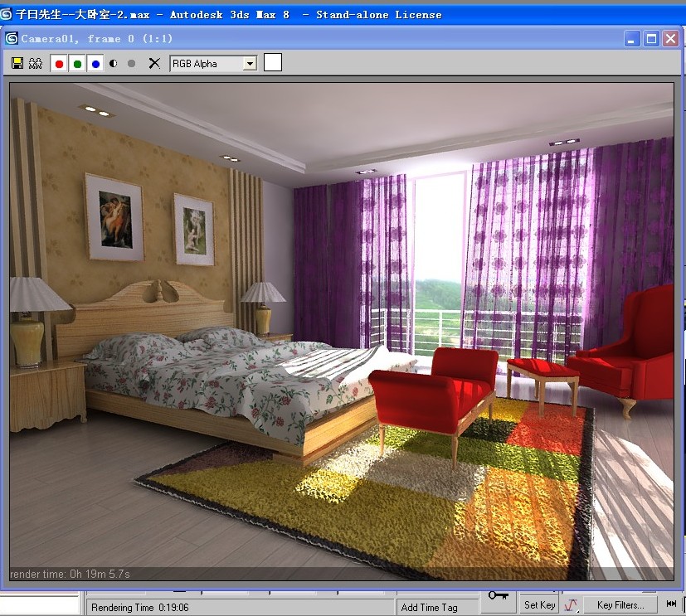Toggle the red channel display
Screen dimensions: 686x616
click(59, 63)
